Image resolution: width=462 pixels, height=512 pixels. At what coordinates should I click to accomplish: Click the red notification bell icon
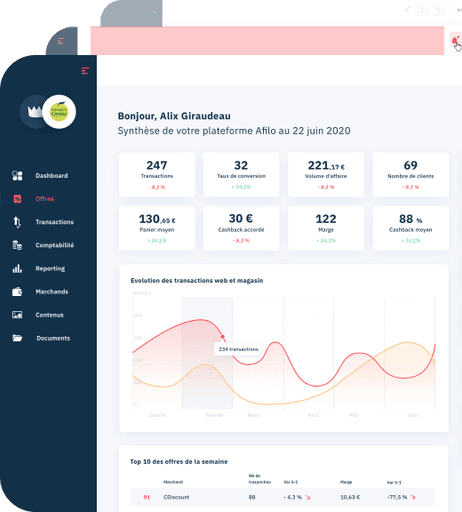click(455, 41)
